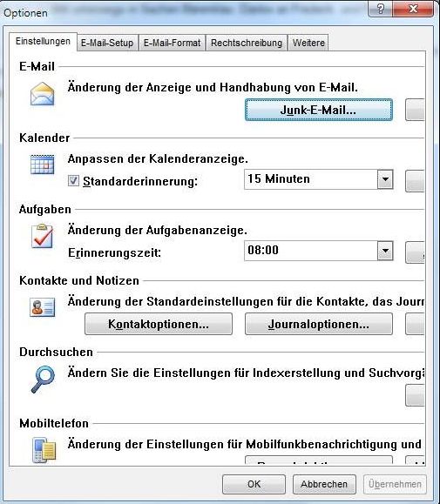Open the 08:00 Erinnerungszeit dropdown arrow
This screenshot has height=504, width=440.
[385, 251]
